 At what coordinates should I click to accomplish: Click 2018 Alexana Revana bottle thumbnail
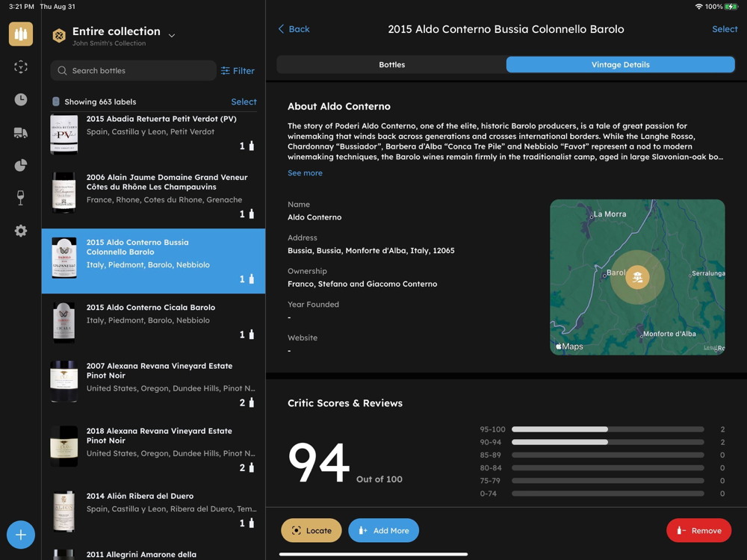coord(63,447)
